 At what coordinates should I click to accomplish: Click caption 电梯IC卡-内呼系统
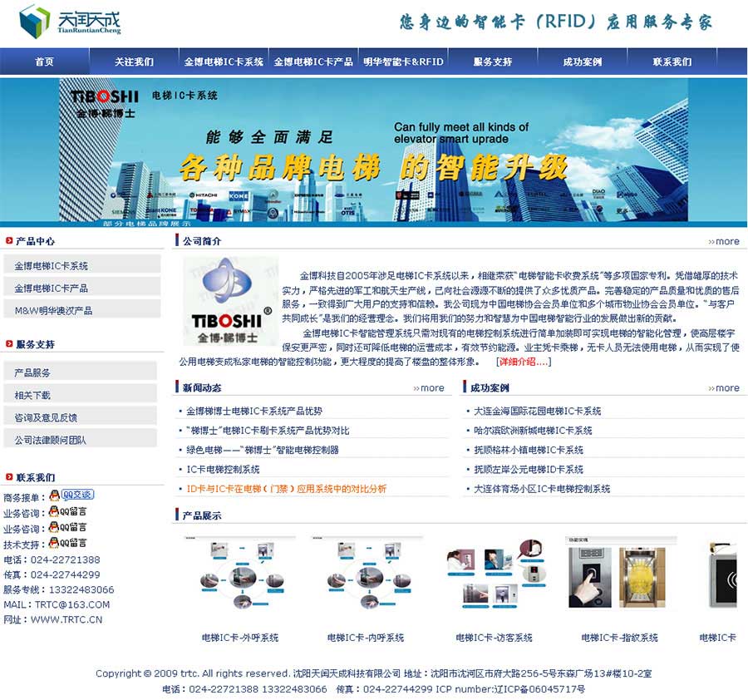point(366,638)
